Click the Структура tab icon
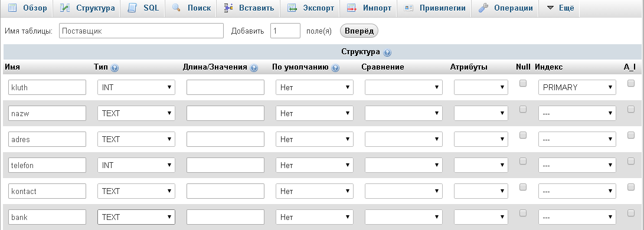The width and height of the screenshot is (644, 230). [65, 8]
